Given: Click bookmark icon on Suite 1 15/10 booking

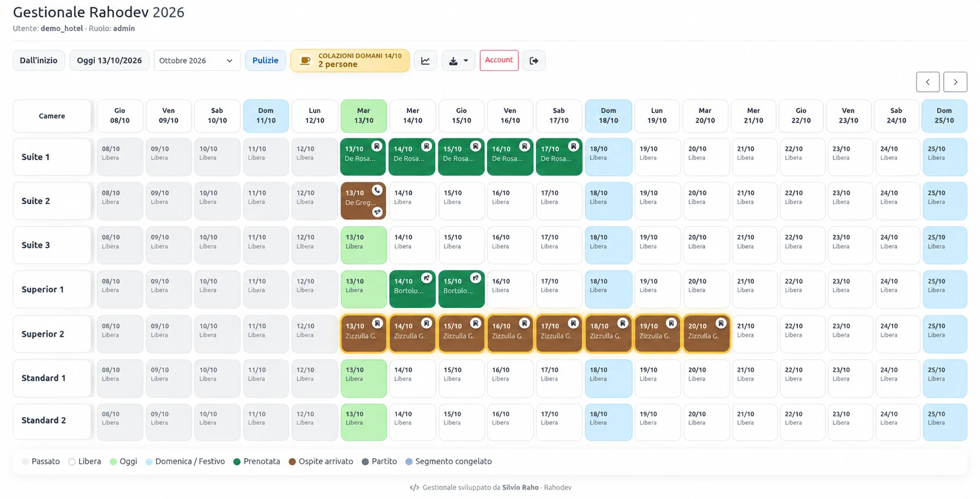Looking at the screenshot, I should coord(475,147).
